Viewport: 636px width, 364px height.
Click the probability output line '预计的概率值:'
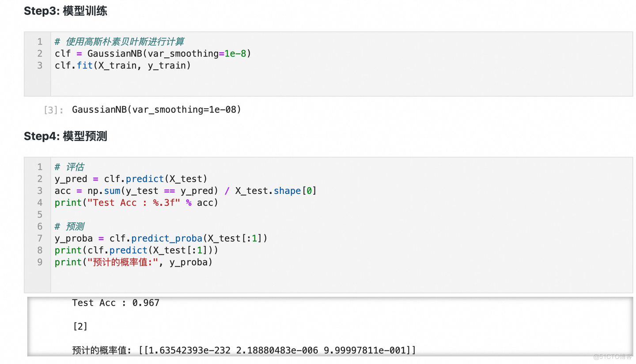pos(244,351)
